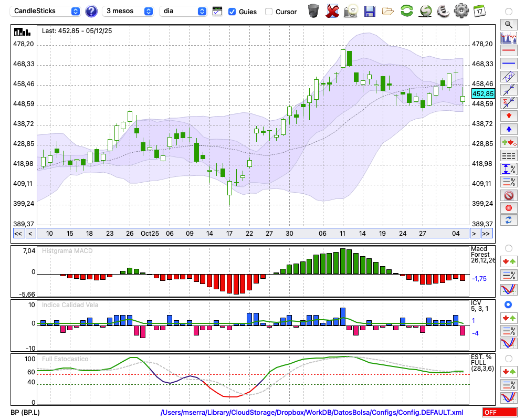Expand the 3 mesos period dropdown

(129, 11)
